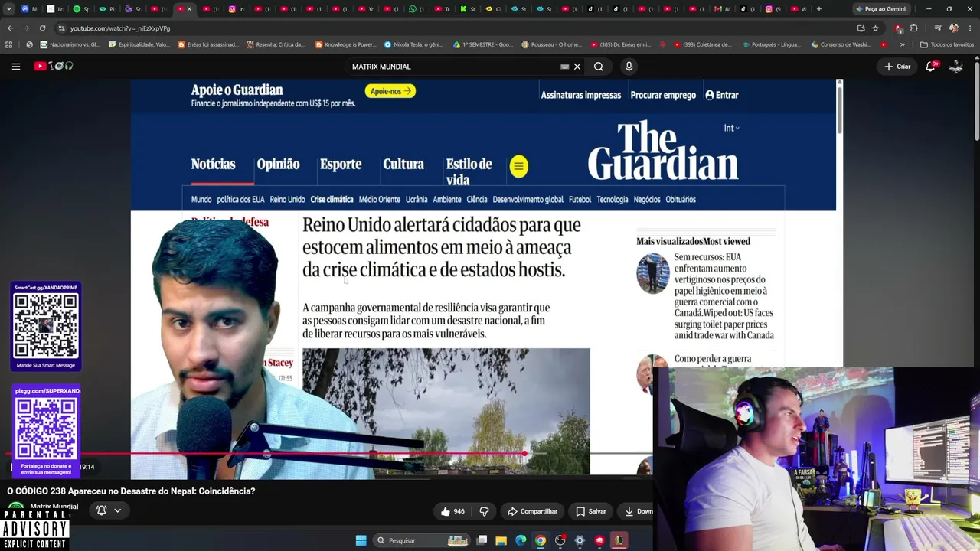Open the Windows Start menu
The width and height of the screenshot is (980, 551).
(x=361, y=540)
